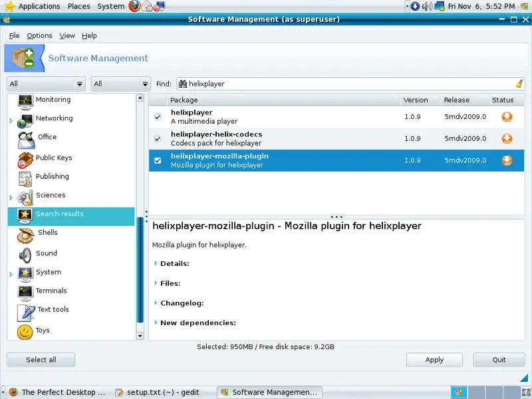Click the Sound speaker icon
This screenshot has width=532, height=399.
click(x=25, y=255)
